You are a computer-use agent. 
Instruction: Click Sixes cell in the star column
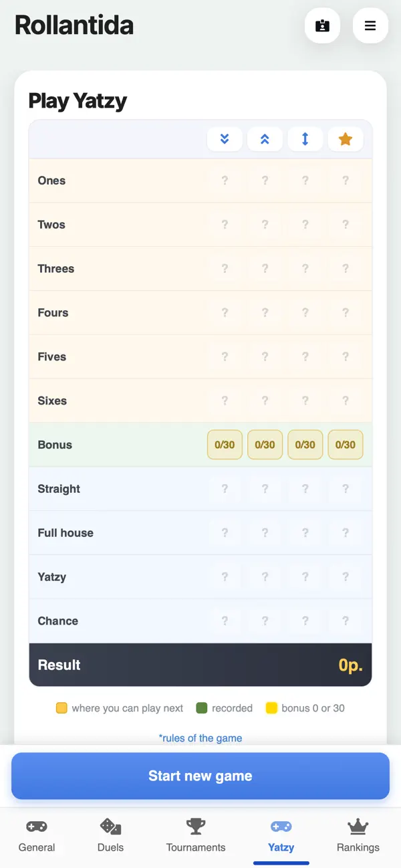tap(346, 401)
